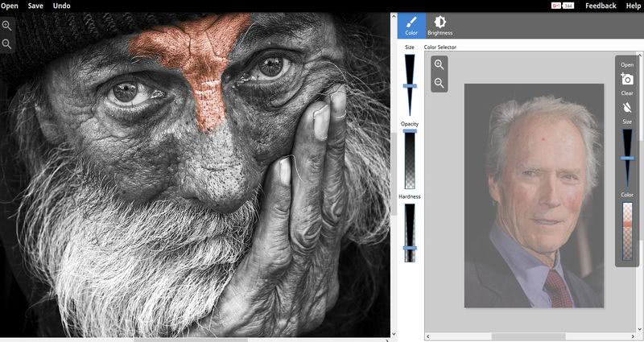This screenshot has height=342, width=644.
Task: Clear the color selector reference image
Action: coord(627,108)
